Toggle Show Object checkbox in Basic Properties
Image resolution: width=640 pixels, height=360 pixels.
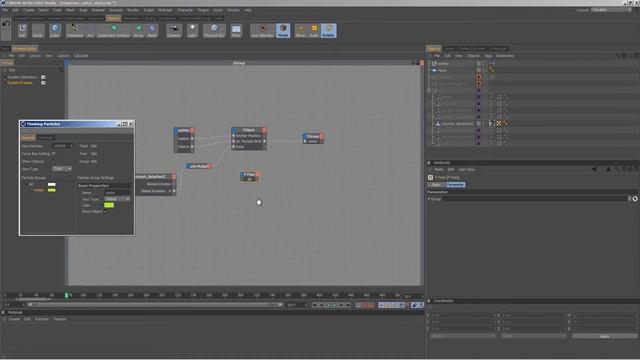coord(106,211)
